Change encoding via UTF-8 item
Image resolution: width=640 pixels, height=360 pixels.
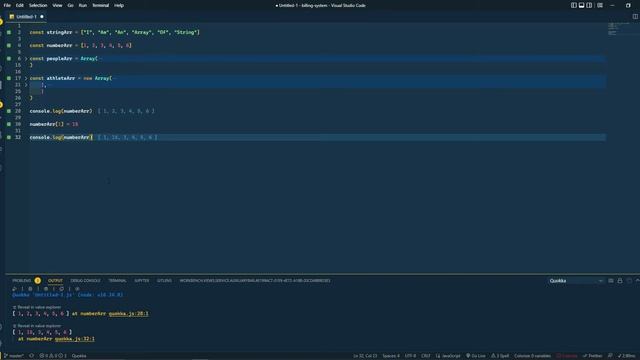pyautogui.click(x=410, y=356)
